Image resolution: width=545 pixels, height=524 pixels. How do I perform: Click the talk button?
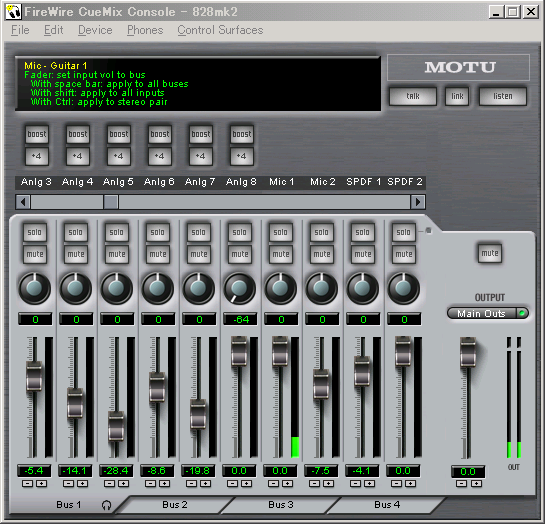(413, 96)
